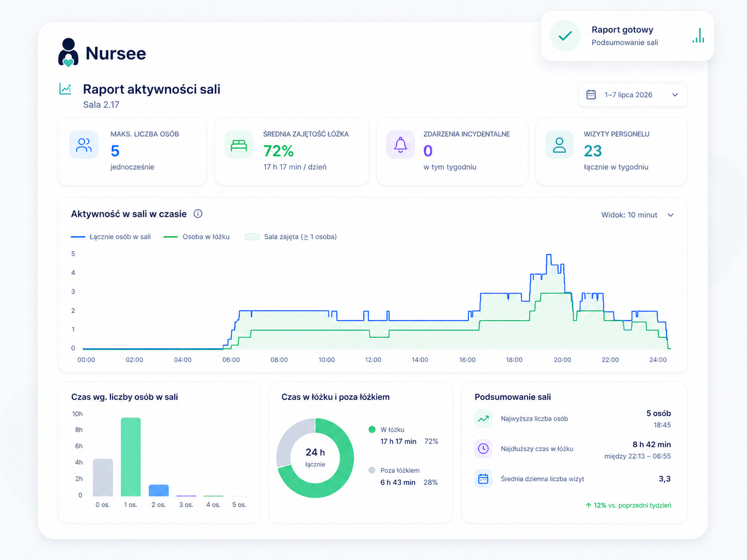This screenshot has width=747, height=560.
Task: Click the green W łóżku legend dot
Action: [372, 430]
